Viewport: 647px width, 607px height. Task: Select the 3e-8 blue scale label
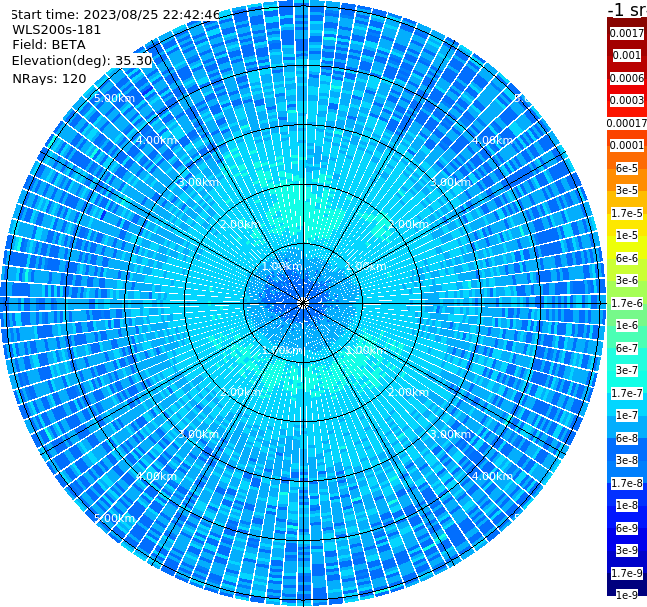tap(627, 460)
